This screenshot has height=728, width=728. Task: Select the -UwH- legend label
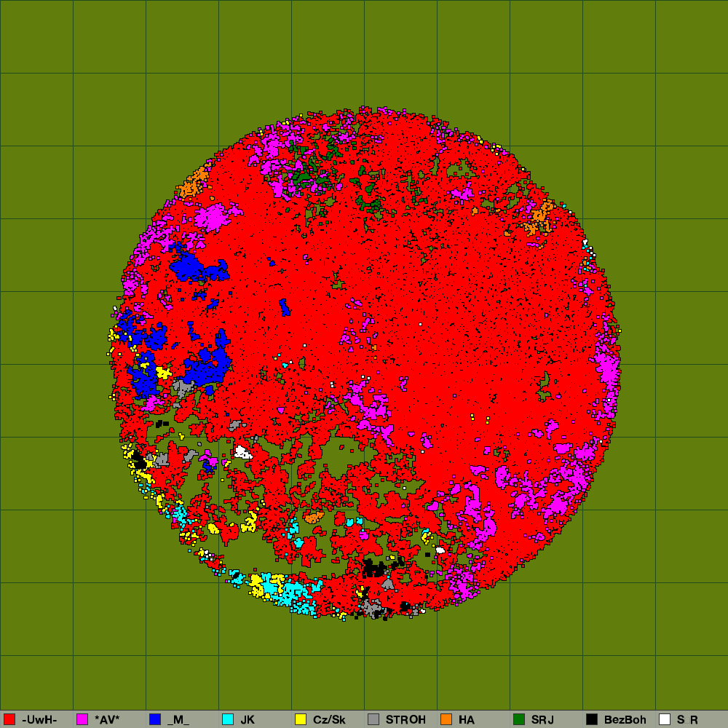click(x=39, y=720)
